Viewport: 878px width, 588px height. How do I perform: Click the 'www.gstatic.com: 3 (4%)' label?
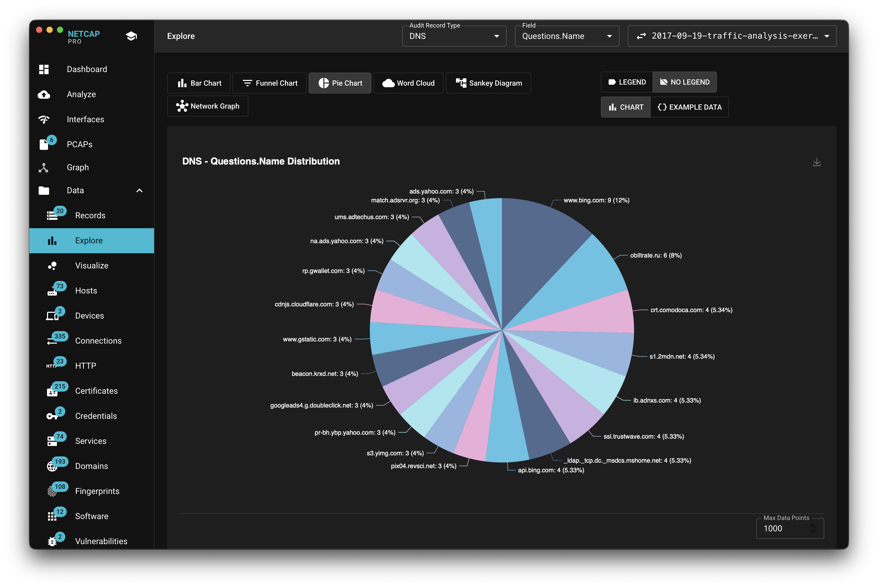click(x=317, y=339)
